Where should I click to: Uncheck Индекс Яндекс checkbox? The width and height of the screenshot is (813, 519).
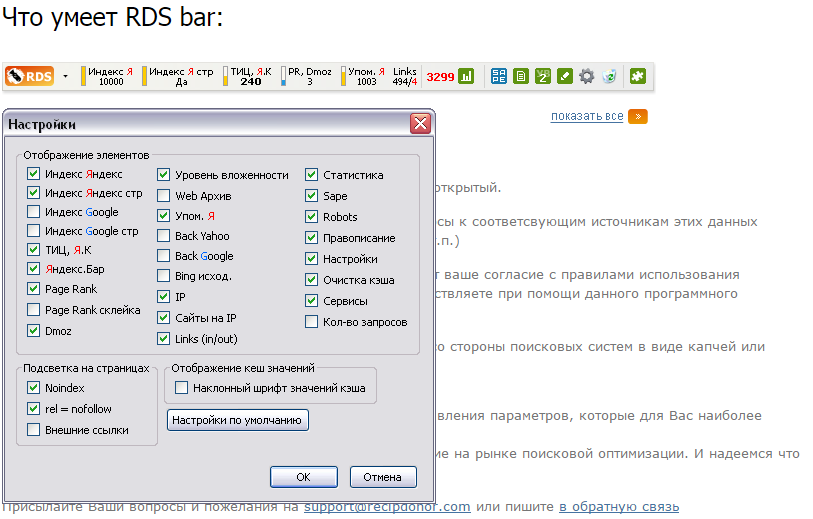33,174
